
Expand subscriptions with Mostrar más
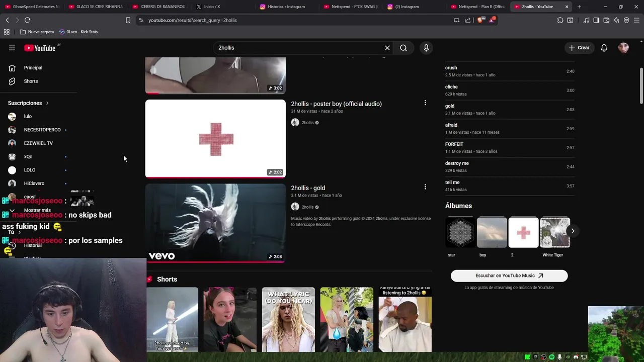pos(37,210)
